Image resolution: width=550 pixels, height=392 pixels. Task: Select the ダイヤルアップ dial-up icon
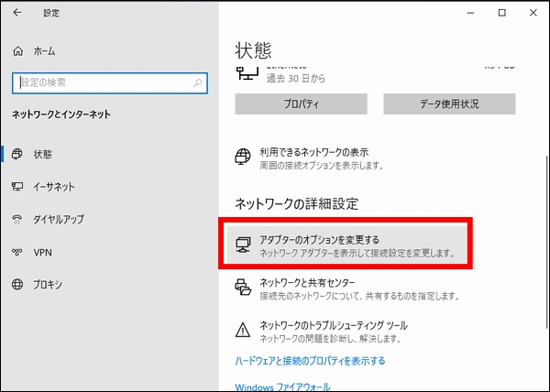click(17, 219)
